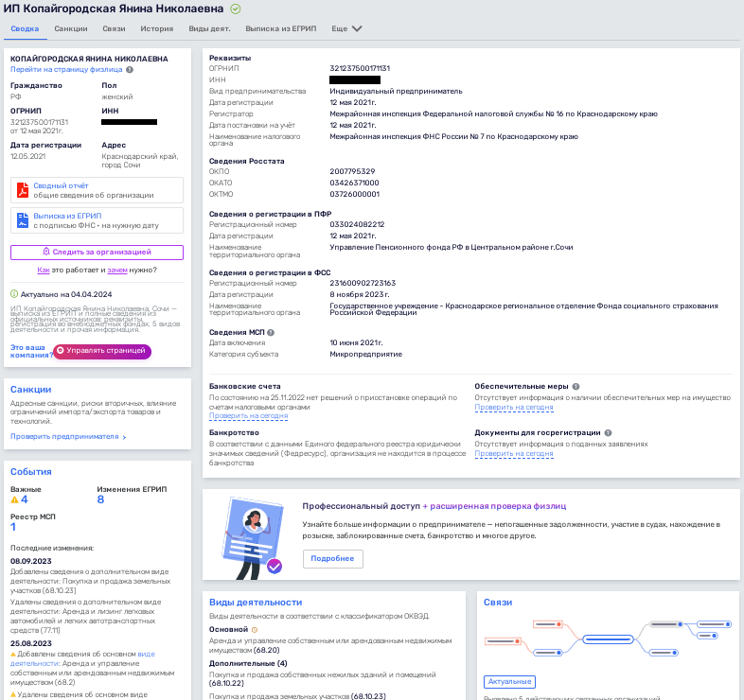Click the Важные events count 4
This screenshot has height=700, width=744.
point(25,499)
